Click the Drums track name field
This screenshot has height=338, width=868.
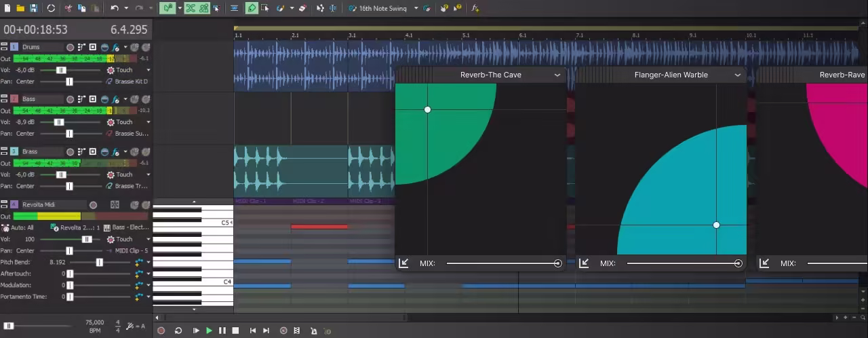click(43, 47)
